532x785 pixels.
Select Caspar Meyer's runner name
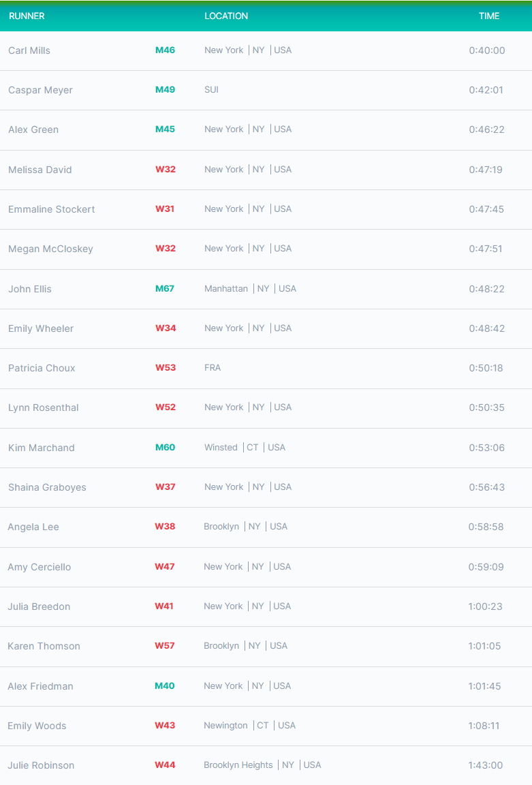tap(40, 90)
